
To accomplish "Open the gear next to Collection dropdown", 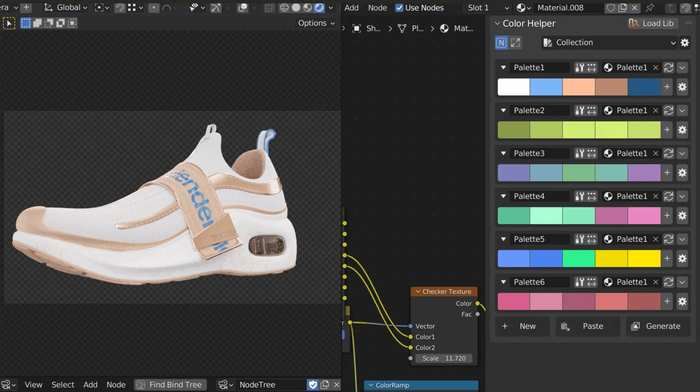I will (x=685, y=42).
